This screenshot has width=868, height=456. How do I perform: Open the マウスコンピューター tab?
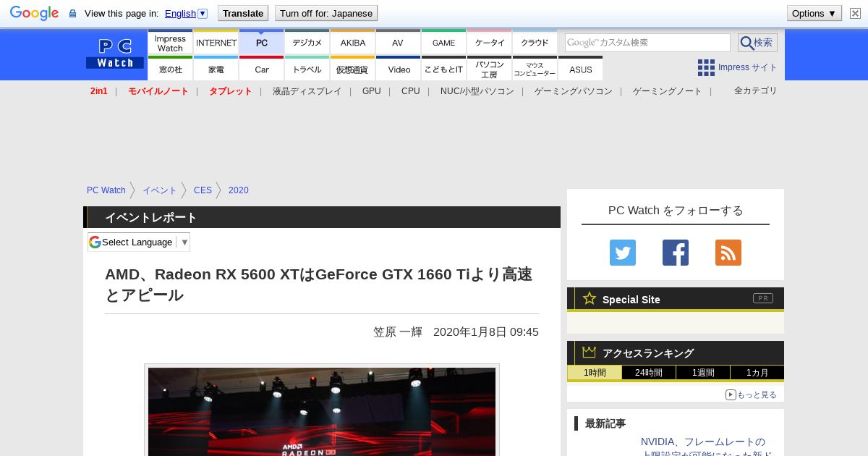[535, 69]
